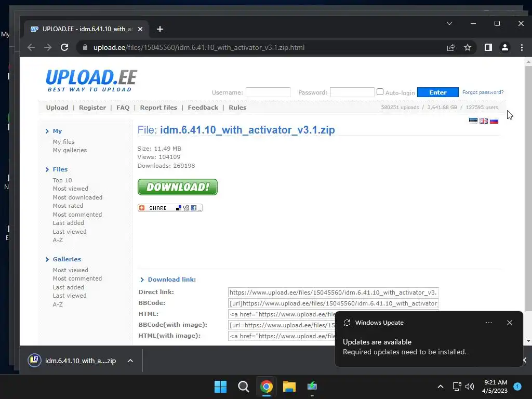Open the Upload menu item
The height and width of the screenshot is (399, 532).
click(x=57, y=108)
